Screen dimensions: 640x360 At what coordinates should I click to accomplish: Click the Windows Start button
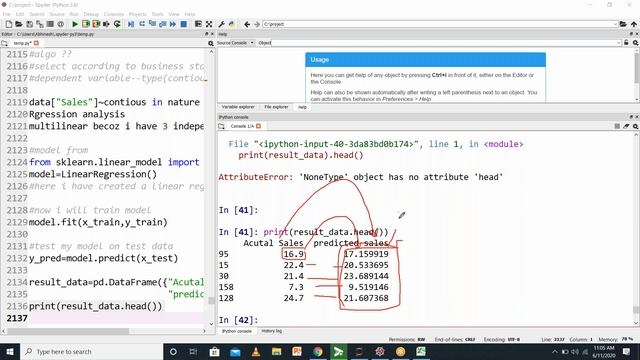pos(10,351)
